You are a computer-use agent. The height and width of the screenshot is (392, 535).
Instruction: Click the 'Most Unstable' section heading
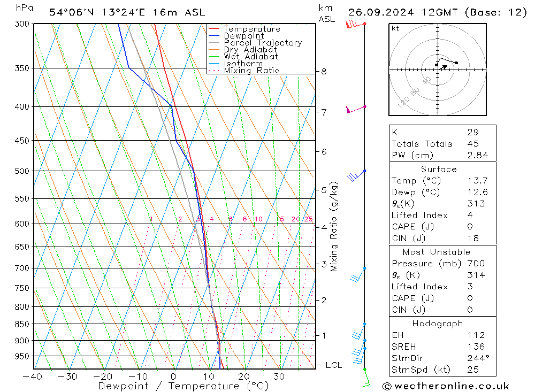437,252
